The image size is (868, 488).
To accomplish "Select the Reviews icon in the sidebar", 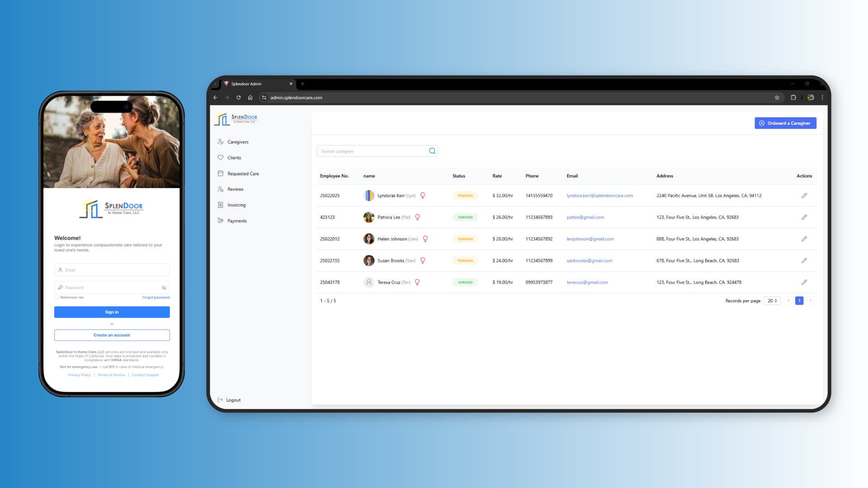I will 220,189.
